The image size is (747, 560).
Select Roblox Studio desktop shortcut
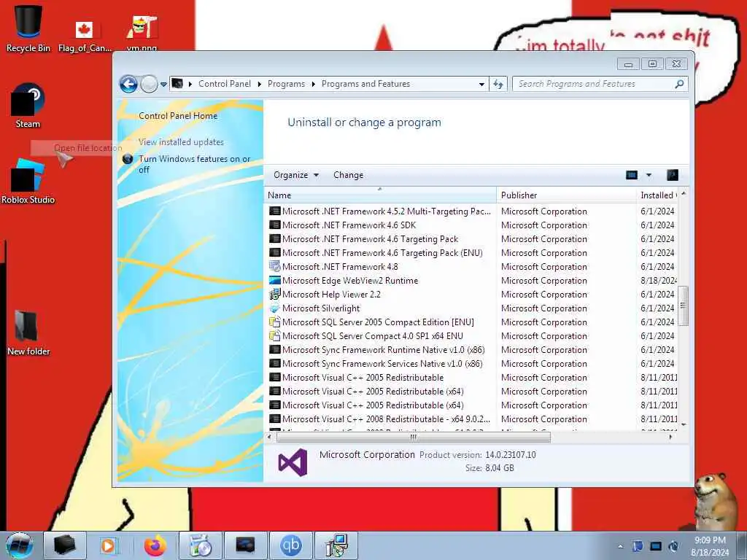pyautogui.click(x=28, y=182)
